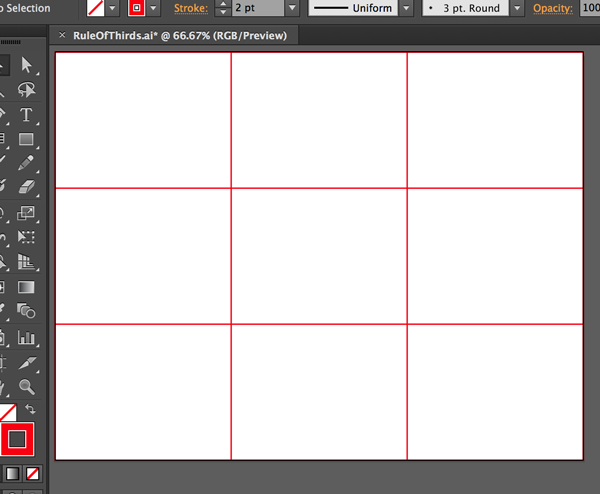Close the RuleOfThirds.ai tab
Screen dimensions: 600x494
point(62,35)
